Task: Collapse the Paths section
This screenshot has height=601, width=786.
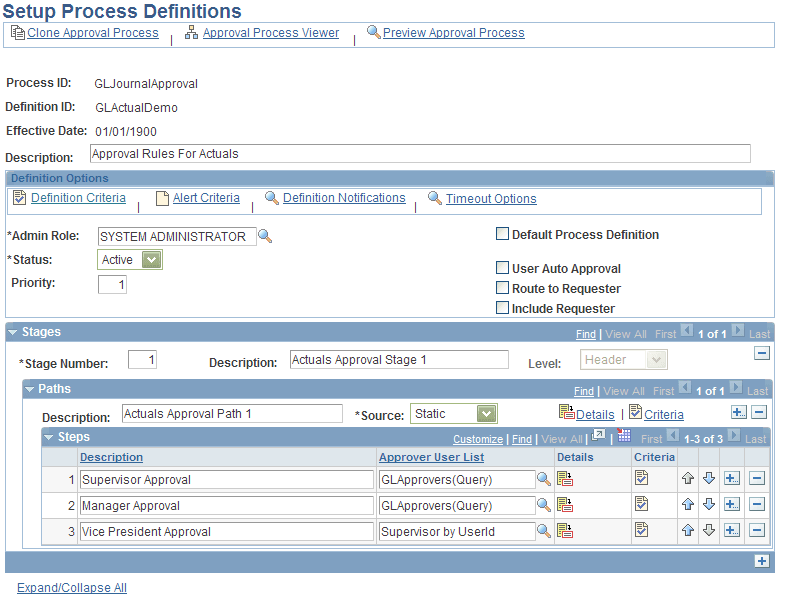Action: (30, 389)
